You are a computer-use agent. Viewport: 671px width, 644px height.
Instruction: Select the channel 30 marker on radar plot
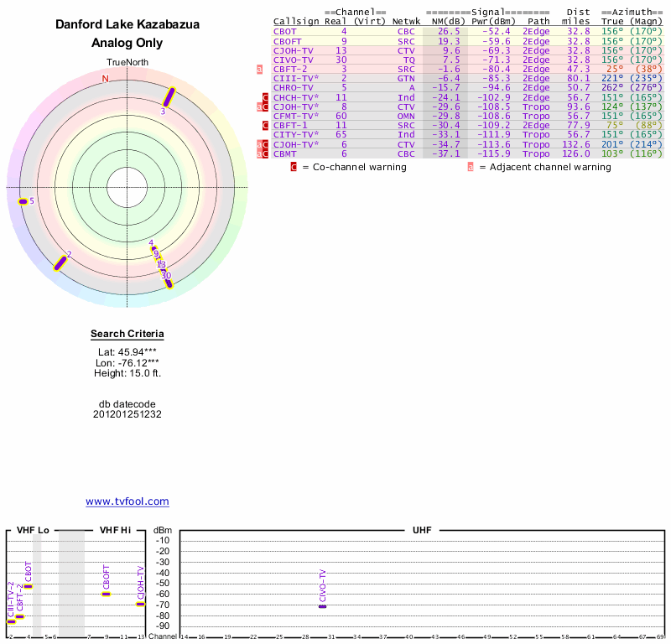point(169,283)
